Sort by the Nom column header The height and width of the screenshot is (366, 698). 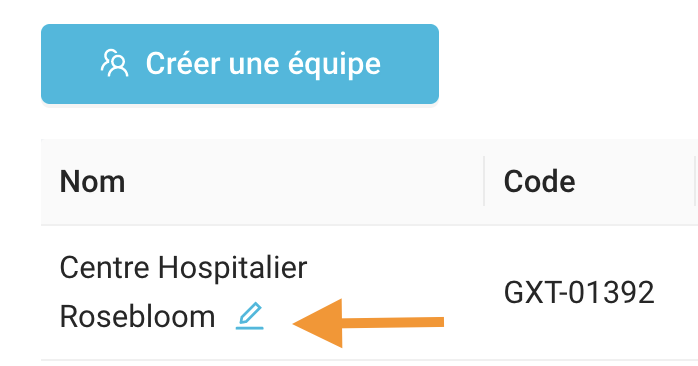tap(92, 181)
